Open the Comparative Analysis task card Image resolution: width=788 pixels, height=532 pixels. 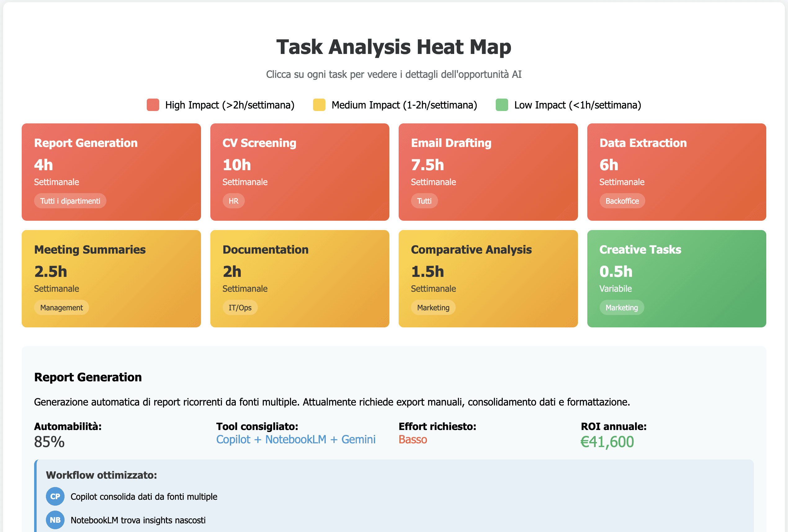[x=488, y=278]
